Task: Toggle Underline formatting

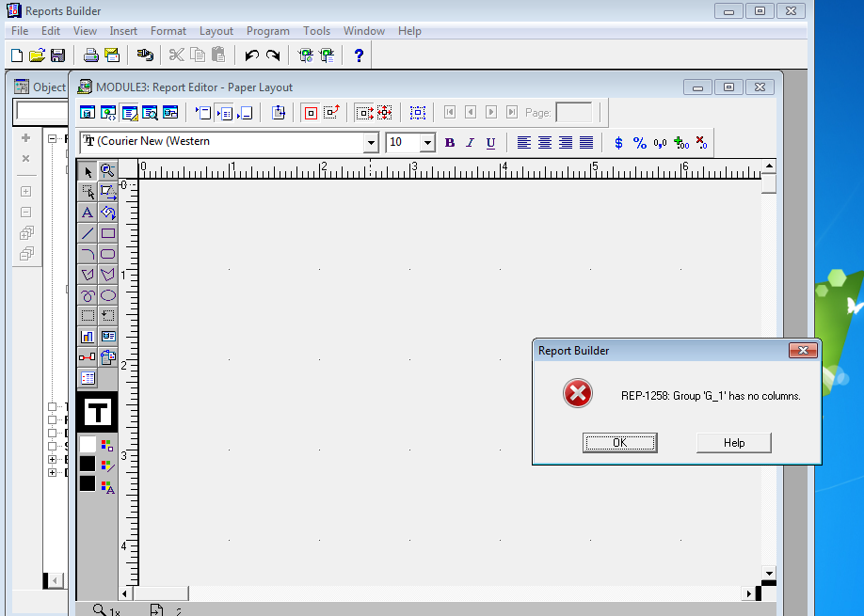Action: click(x=490, y=143)
